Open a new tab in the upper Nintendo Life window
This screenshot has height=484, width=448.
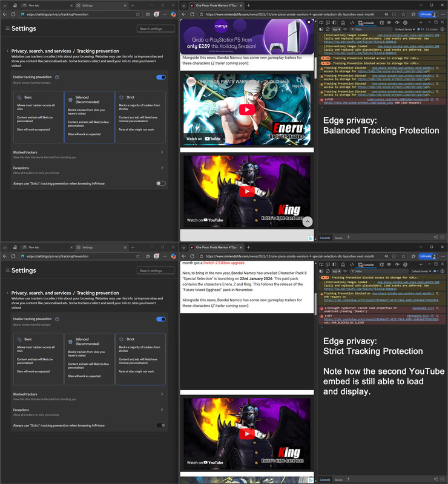tap(248, 5)
